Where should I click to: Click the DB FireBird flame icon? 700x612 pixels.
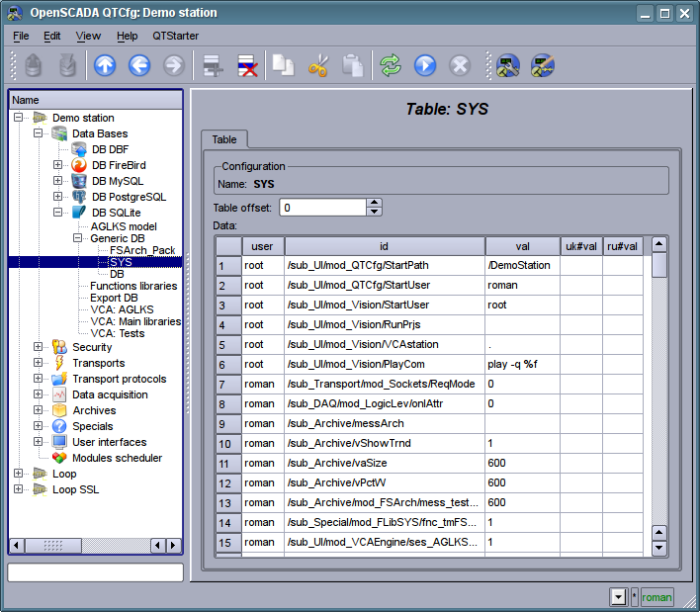click(x=79, y=165)
